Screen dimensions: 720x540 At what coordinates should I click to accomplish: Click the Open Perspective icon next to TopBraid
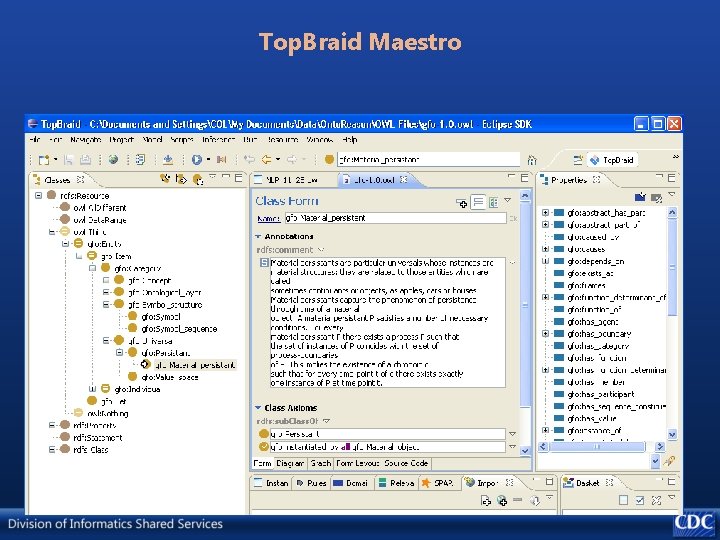click(x=578, y=160)
